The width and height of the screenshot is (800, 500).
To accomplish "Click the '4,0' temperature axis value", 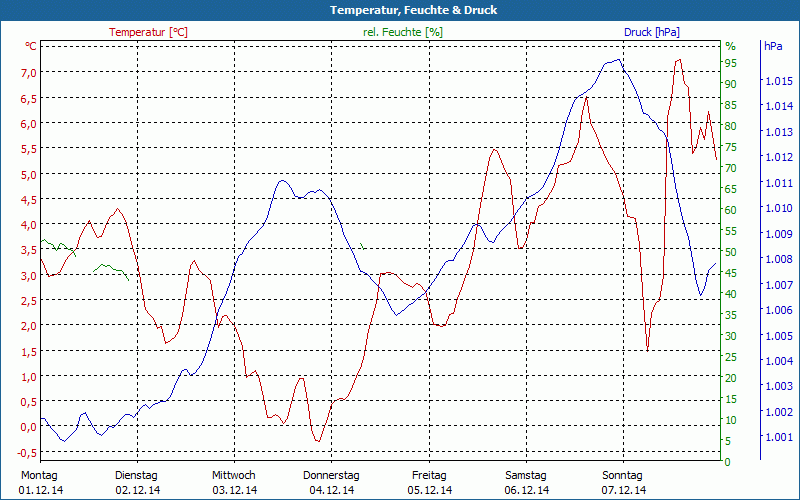I will [29, 224].
